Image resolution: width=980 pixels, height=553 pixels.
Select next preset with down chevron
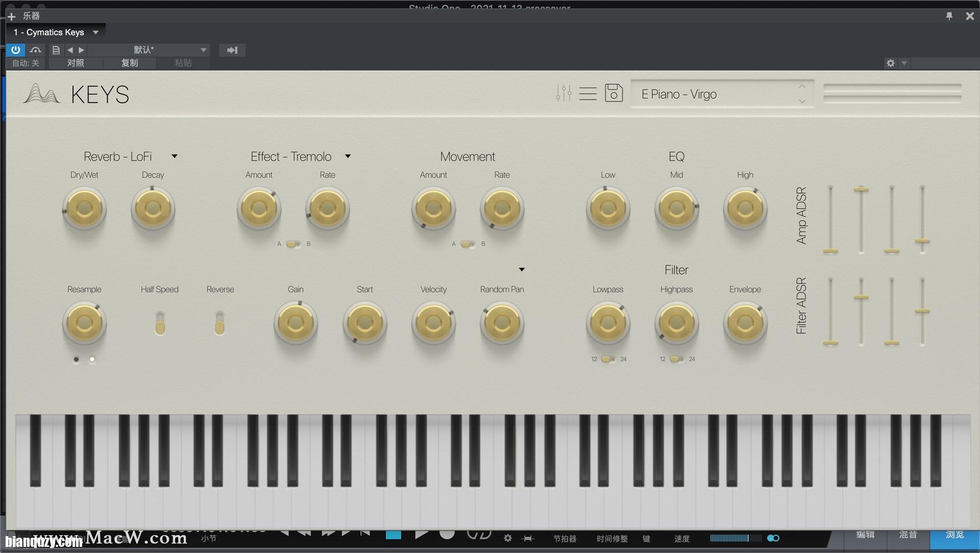pyautogui.click(x=802, y=101)
